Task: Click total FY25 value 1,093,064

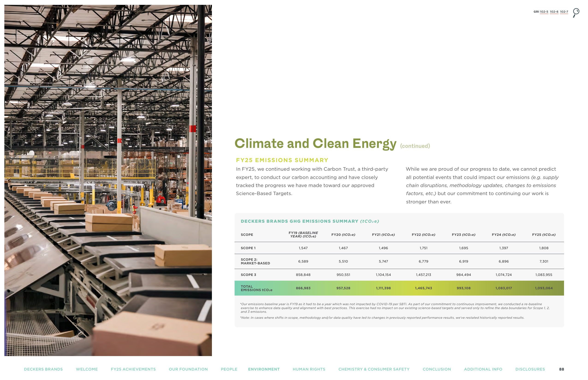Action: 543,288
